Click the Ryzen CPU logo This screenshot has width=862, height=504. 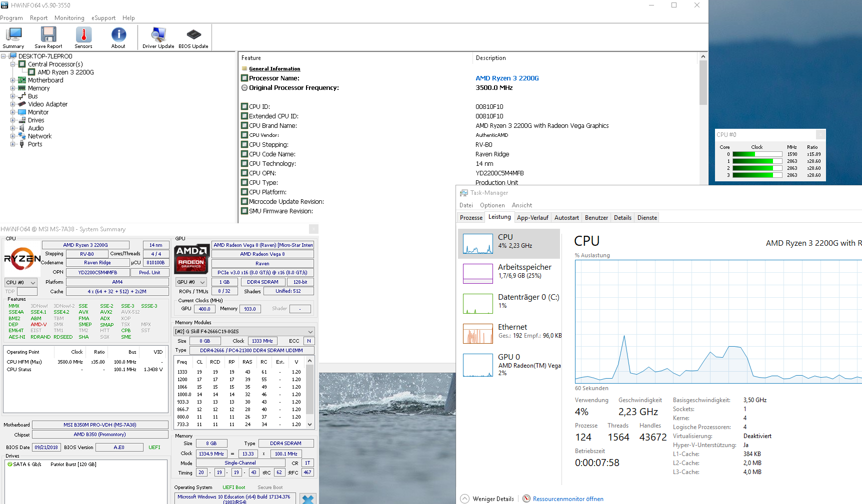click(x=22, y=259)
